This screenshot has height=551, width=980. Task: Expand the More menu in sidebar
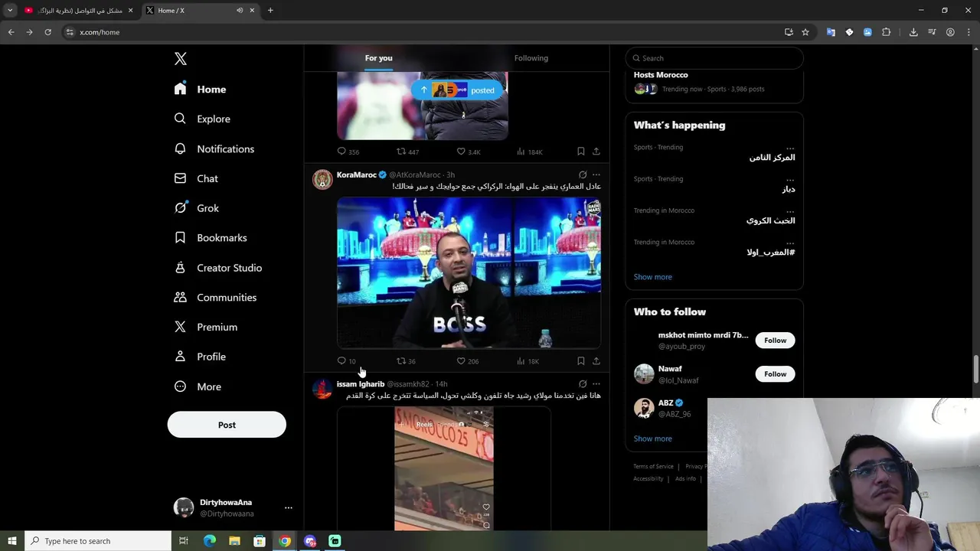(x=198, y=386)
